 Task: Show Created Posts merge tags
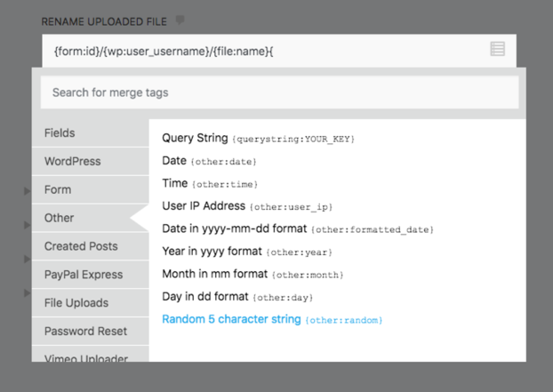90,246
